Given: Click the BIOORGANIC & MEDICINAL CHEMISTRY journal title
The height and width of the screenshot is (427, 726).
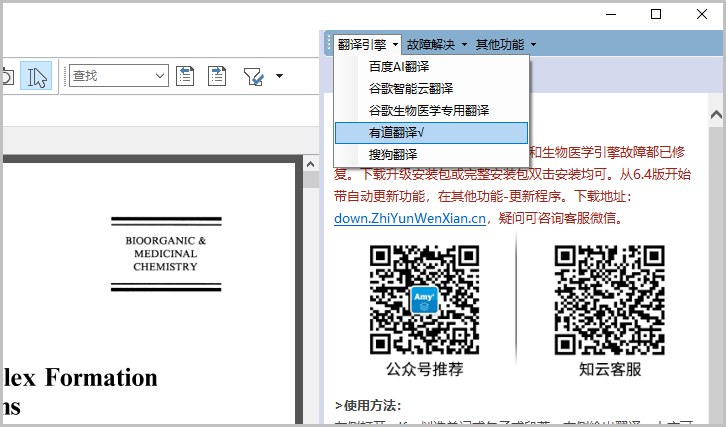Looking at the screenshot, I should click(166, 254).
